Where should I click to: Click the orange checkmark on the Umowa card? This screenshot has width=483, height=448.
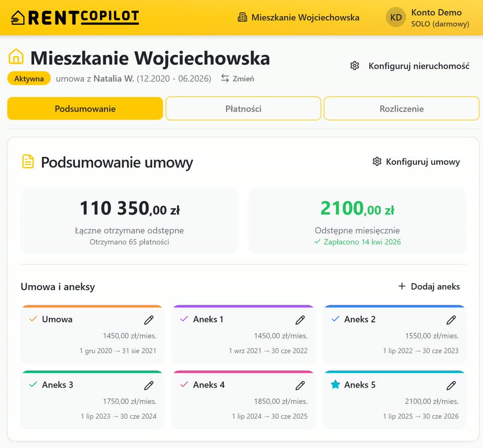tap(34, 319)
